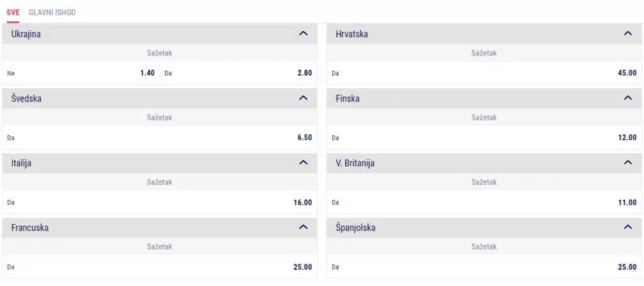Open Sažetak under Ukrajina
Image resolution: width=644 pixels, height=286 pixels.
[160, 53]
